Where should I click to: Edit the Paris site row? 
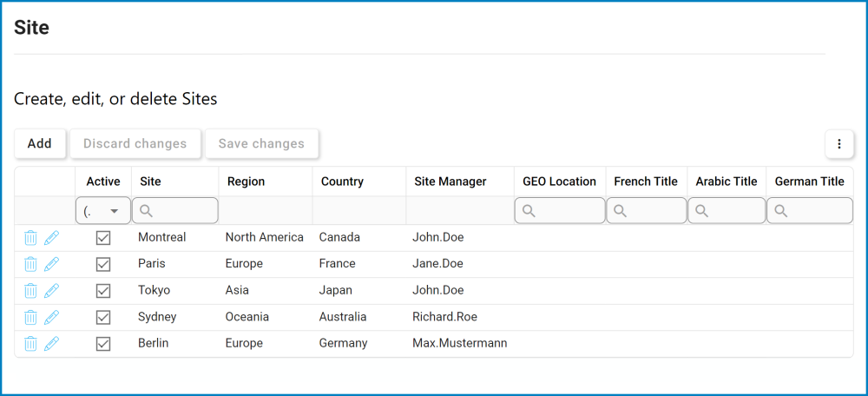pos(52,264)
